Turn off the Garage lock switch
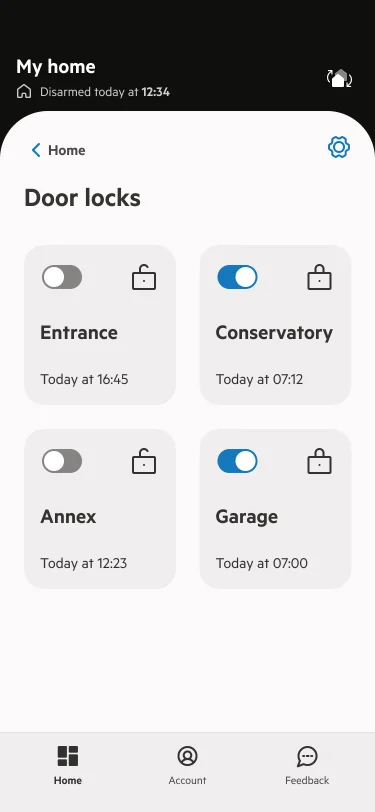 [237, 461]
